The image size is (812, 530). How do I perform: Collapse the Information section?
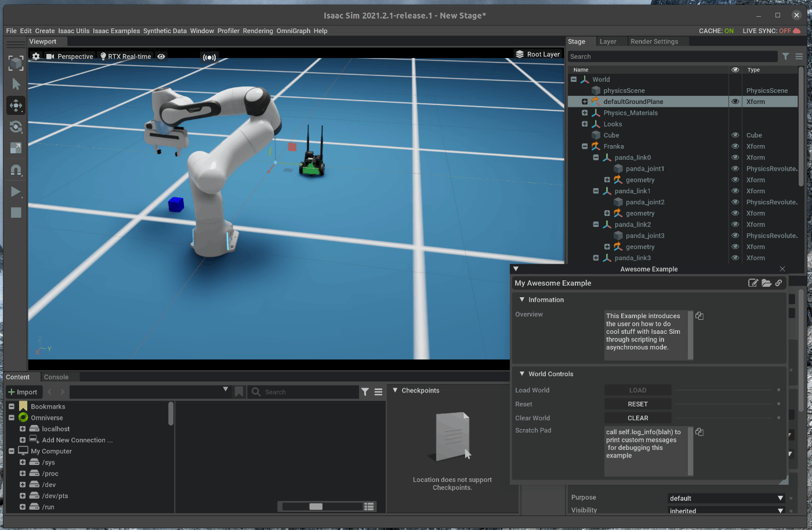522,300
